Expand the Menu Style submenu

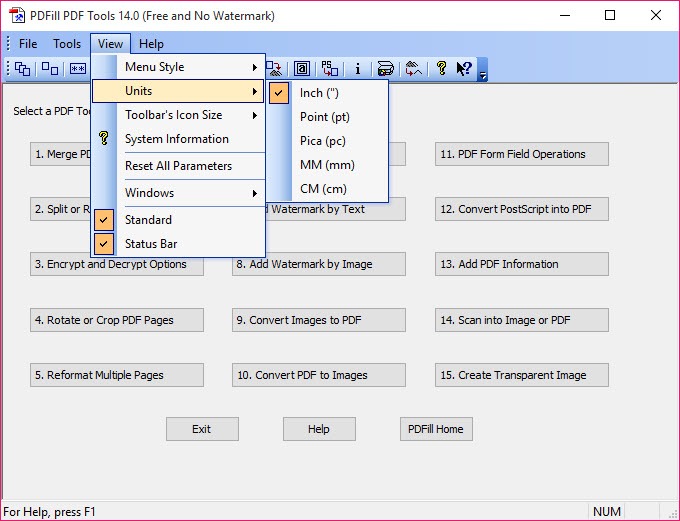coord(178,67)
